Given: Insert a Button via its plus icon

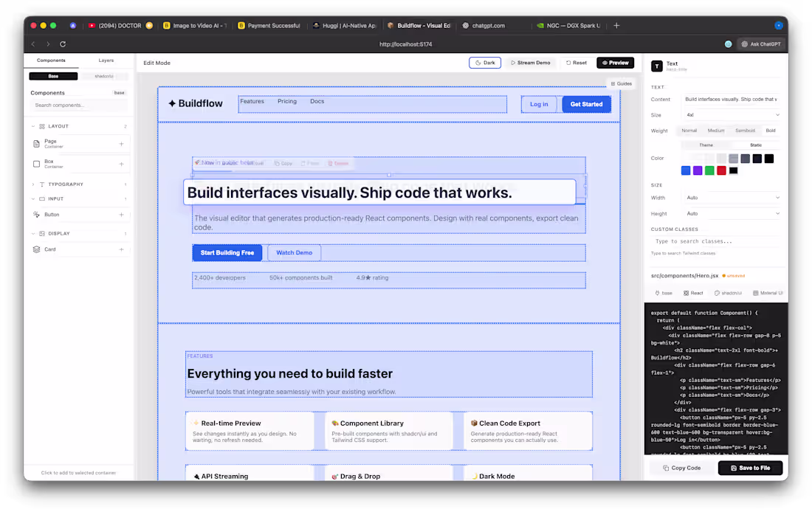Looking at the screenshot, I should click(121, 215).
